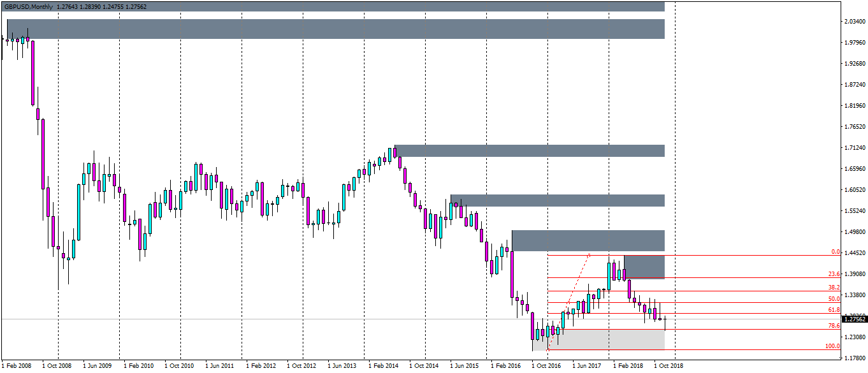Click the 1 Oct 2018 date label
This screenshot has width=868, height=373.
(x=669, y=367)
